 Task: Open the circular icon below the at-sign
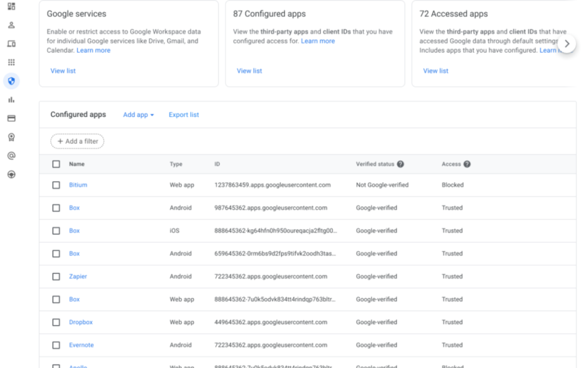11,174
